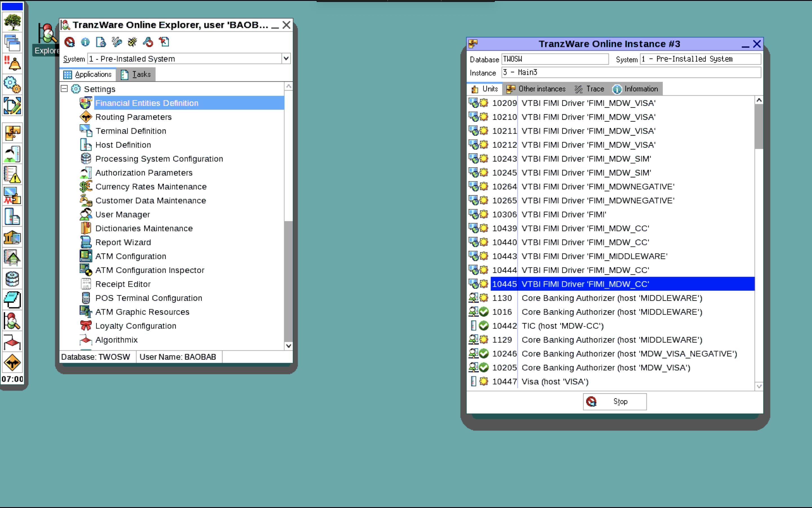Image resolution: width=812 pixels, height=508 pixels.
Task: Select Host Definition in the tree
Action: pyautogui.click(x=123, y=145)
